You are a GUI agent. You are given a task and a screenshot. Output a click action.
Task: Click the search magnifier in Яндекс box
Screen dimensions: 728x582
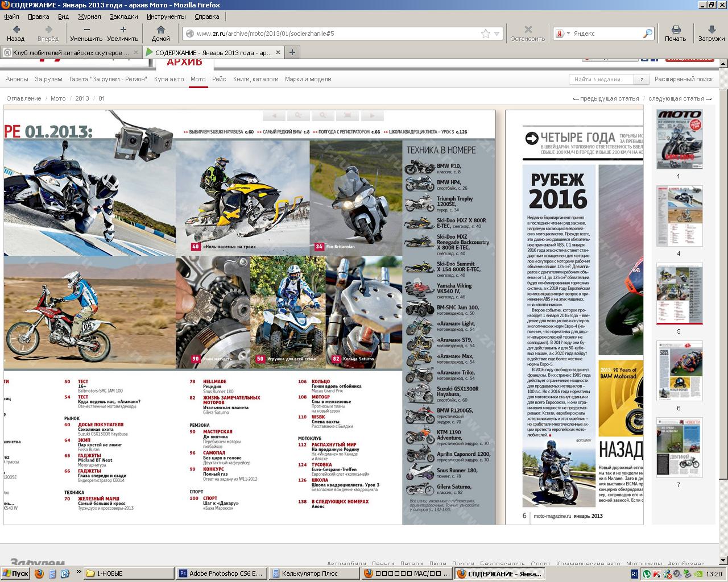pyautogui.click(x=648, y=34)
